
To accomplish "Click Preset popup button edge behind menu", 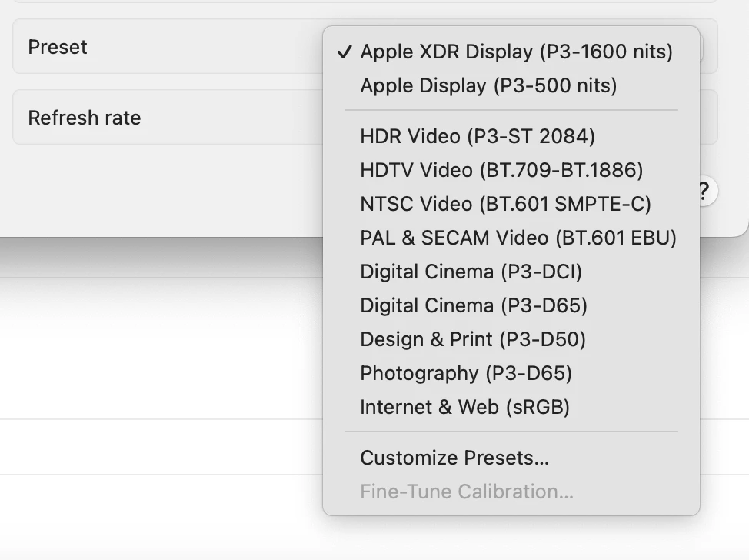I will click(707, 47).
